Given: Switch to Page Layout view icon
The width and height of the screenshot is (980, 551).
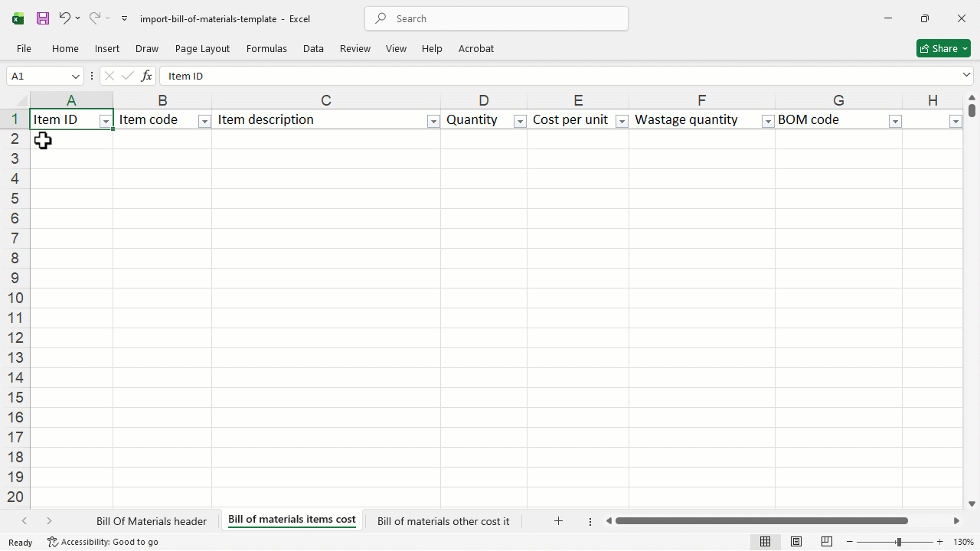Looking at the screenshot, I should pyautogui.click(x=796, y=542).
